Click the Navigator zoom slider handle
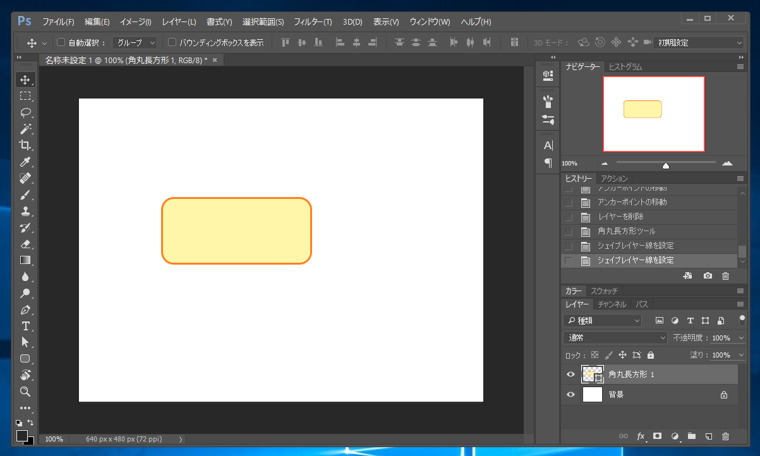 pyautogui.click(x=665, y=165)
